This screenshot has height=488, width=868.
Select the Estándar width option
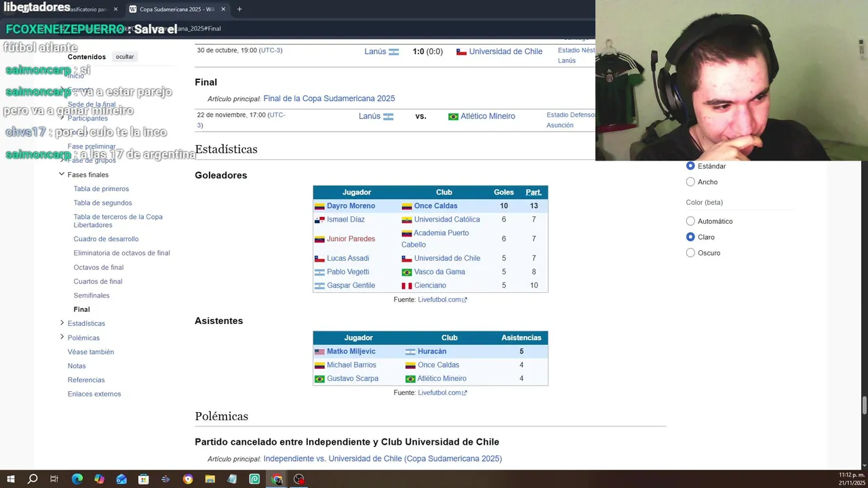tap(690, 166)
